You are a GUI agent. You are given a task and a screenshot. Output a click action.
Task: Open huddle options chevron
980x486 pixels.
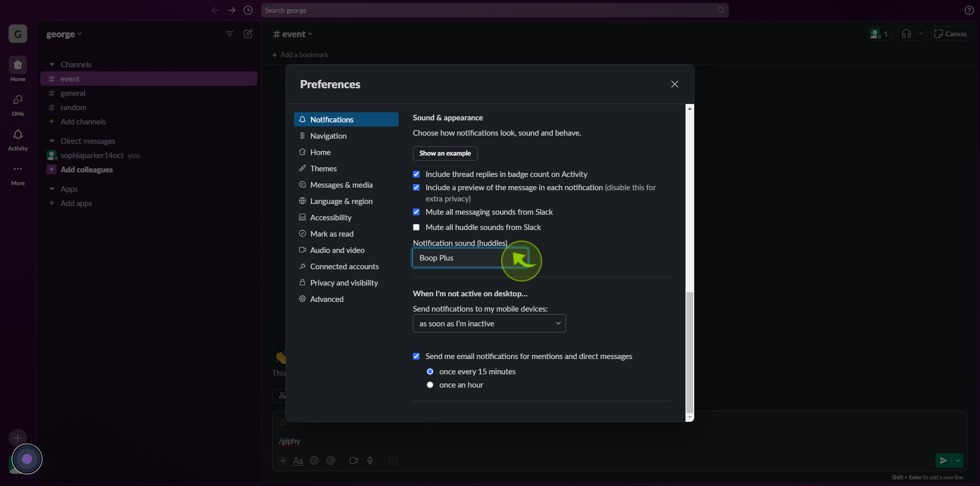click(921, 34)
